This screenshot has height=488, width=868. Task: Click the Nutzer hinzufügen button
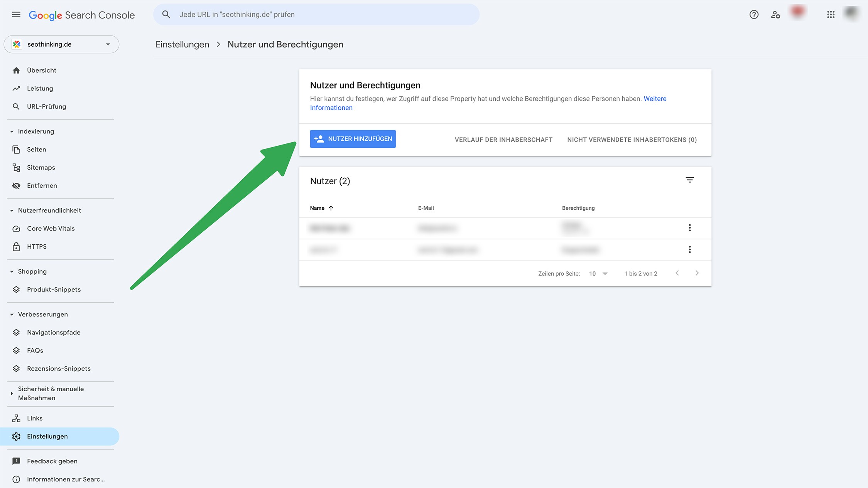pos(353,139)
